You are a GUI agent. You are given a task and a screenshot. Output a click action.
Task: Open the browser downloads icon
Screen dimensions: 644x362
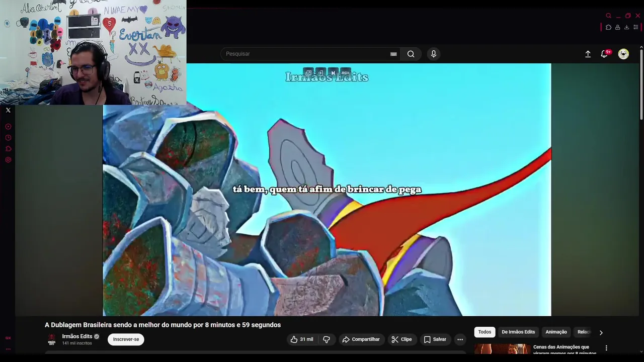click(626, 27)
